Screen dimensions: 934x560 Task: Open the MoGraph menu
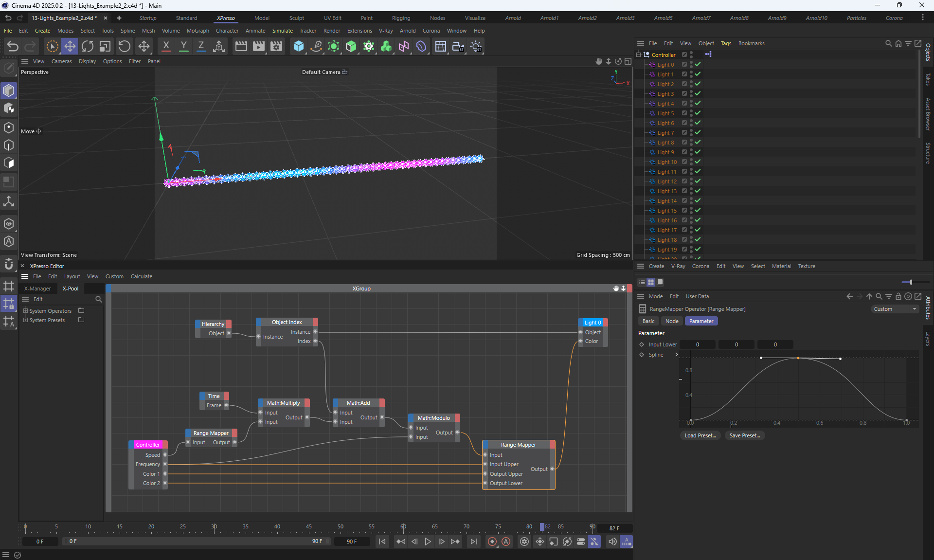pos(198,31)
